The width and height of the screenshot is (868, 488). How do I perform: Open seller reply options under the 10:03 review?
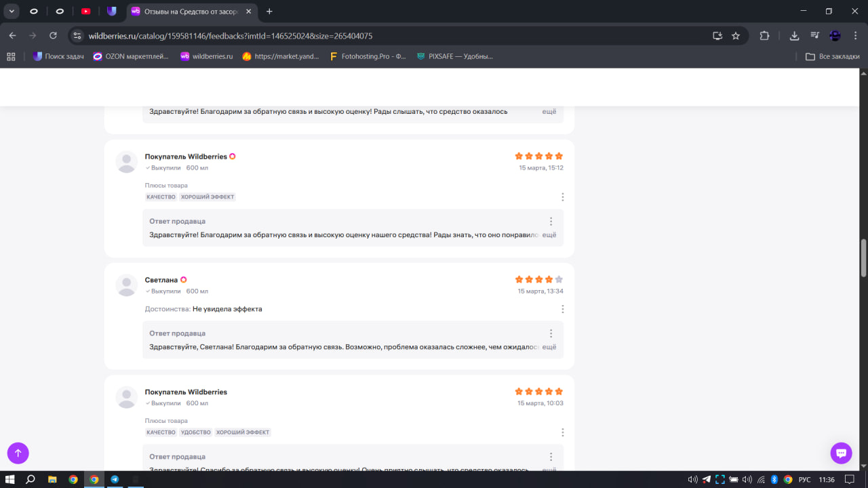click(x=551, y=457)
